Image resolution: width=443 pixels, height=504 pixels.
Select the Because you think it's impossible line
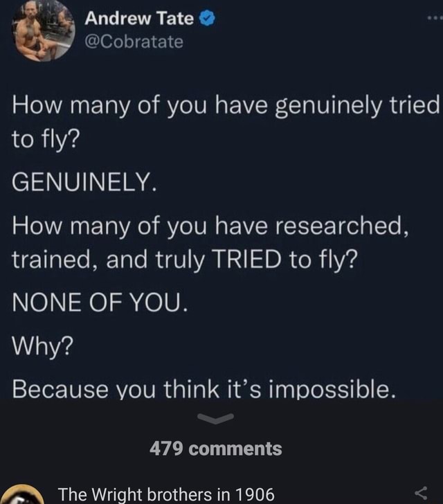204,388
